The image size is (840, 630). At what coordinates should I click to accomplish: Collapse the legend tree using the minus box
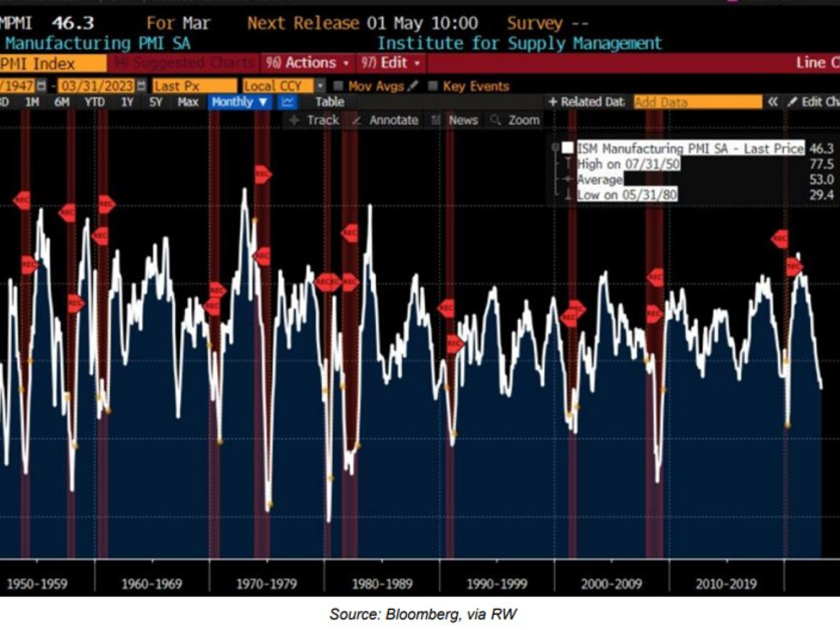[x=555, y=147]
